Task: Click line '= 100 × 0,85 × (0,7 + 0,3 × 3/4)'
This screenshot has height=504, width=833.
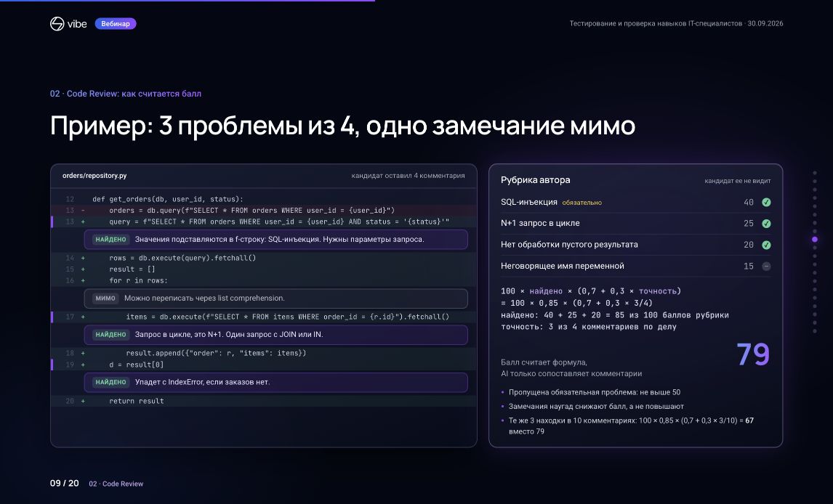Action: pos(576,303)
